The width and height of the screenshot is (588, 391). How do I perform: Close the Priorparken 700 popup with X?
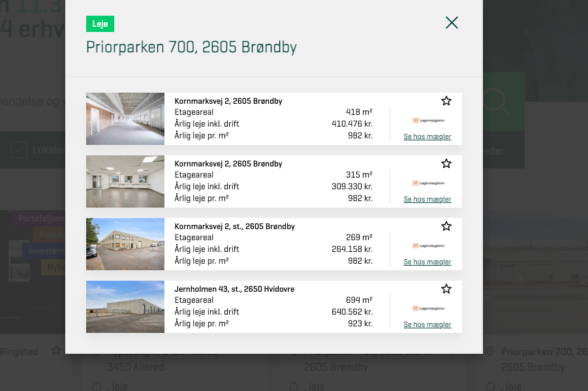[452, 23]
